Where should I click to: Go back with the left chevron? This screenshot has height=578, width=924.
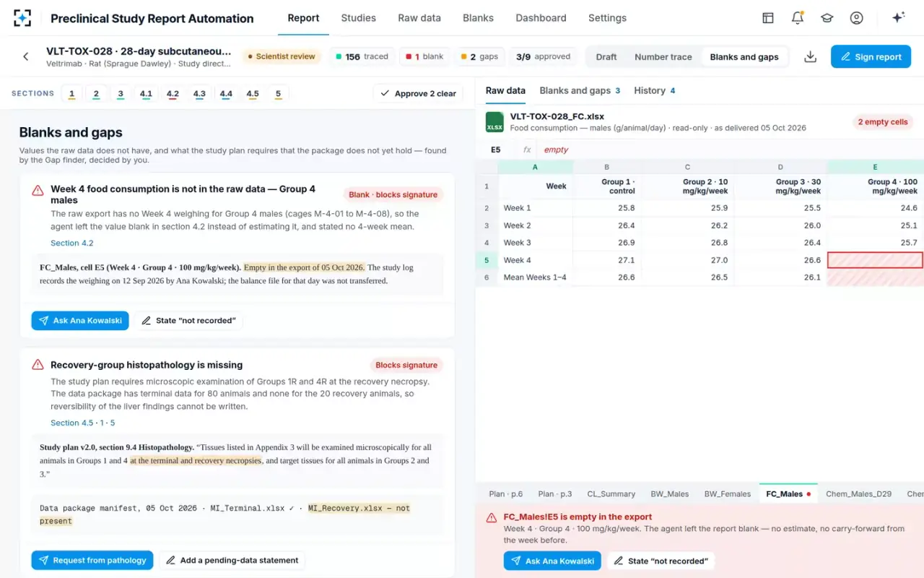pyautogui.click(x=26, y=56)
